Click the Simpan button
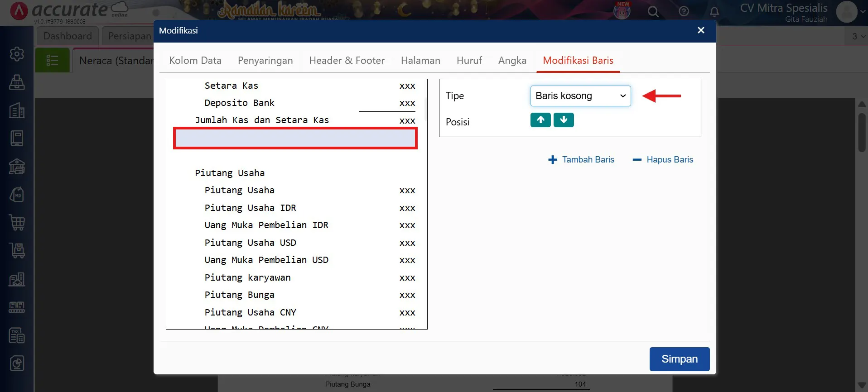This screenshot has height=392, width=868. [679, 359]
